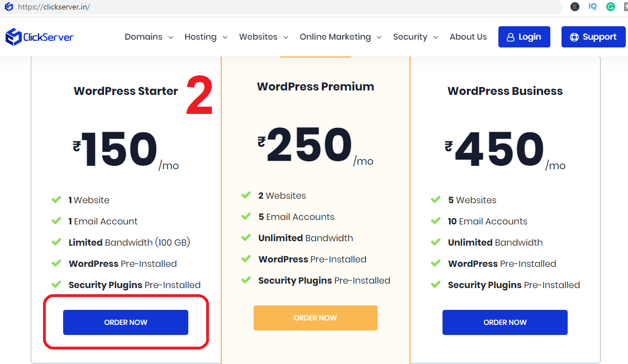The width and height of the screenshot is (628, 364).
Task: Open the green Grammarly extension icon
Action: click(611, 7)
